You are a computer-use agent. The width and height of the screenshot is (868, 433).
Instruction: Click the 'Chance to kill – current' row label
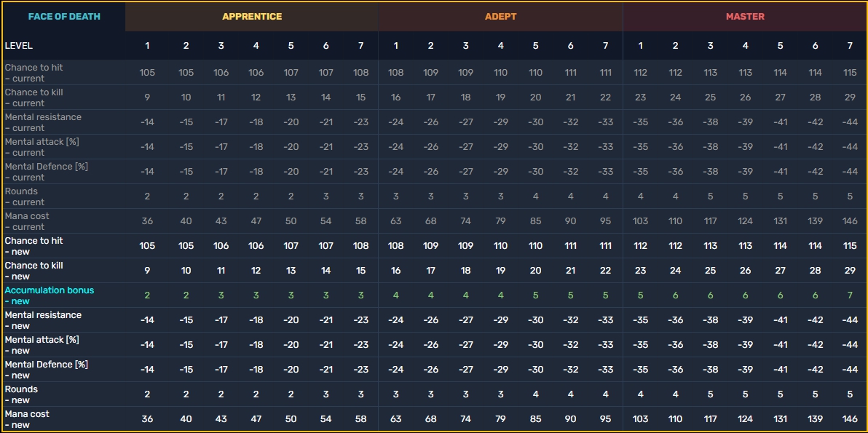(x=33, y=98)
